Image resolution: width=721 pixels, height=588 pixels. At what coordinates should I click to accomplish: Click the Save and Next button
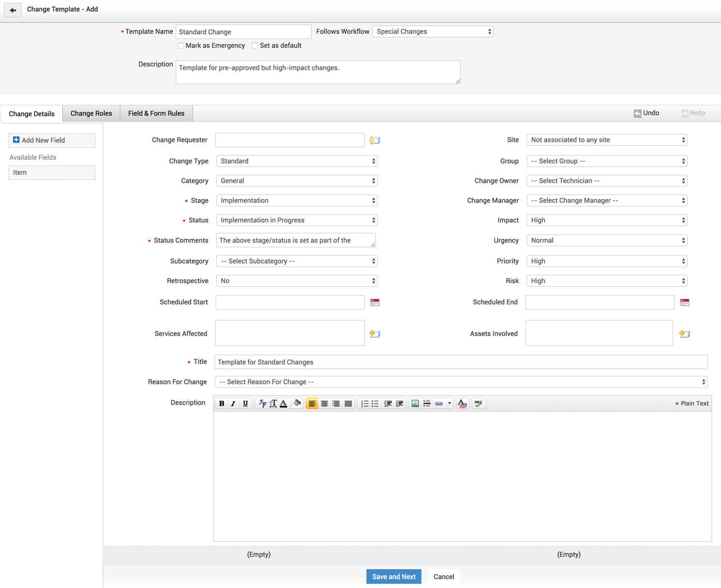(x=393, y=577)
